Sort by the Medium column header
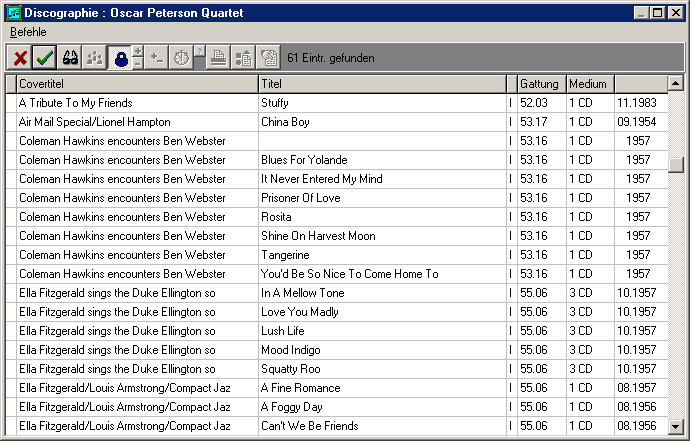This screenshot has height=441, width=690. tap(590, 84)
